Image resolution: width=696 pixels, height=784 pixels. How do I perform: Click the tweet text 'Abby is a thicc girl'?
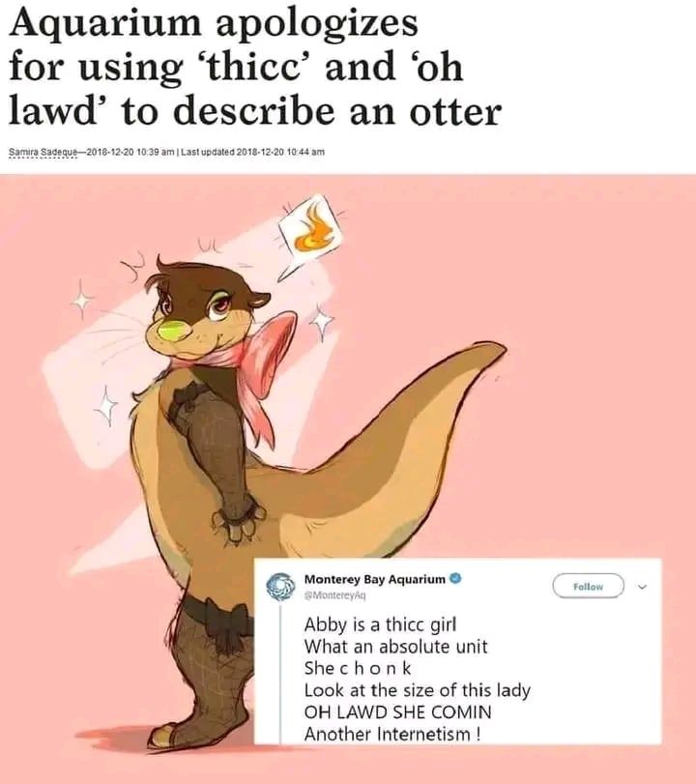pyautogui.click(x=380, y=624)
